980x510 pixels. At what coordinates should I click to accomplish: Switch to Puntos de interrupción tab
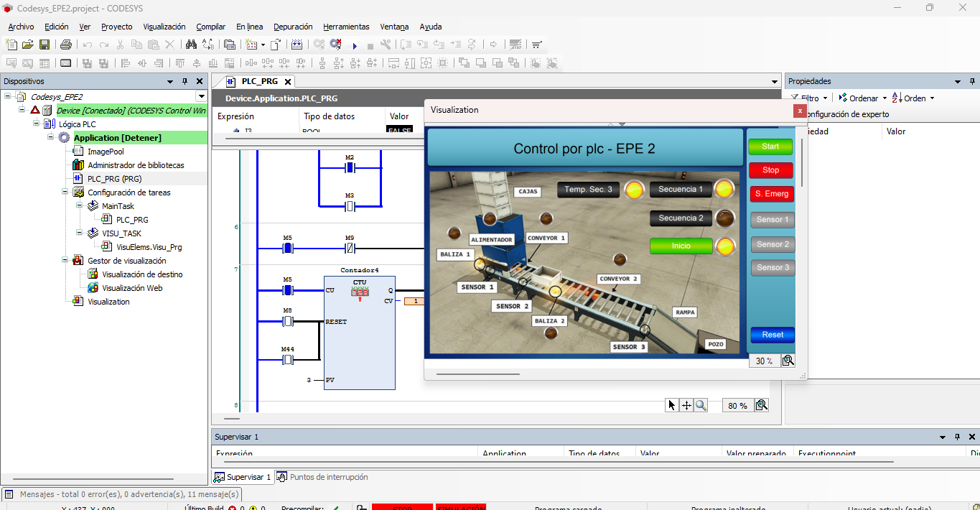click(x=323, y=477)
